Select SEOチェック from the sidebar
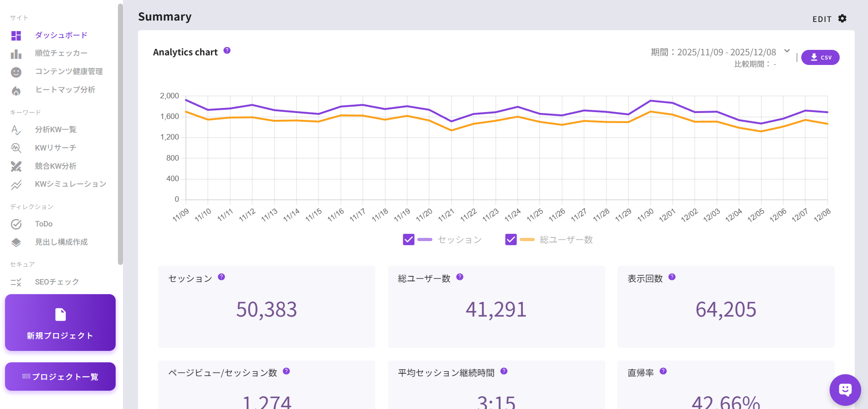 pyautogui.click(x=57, y=282)
